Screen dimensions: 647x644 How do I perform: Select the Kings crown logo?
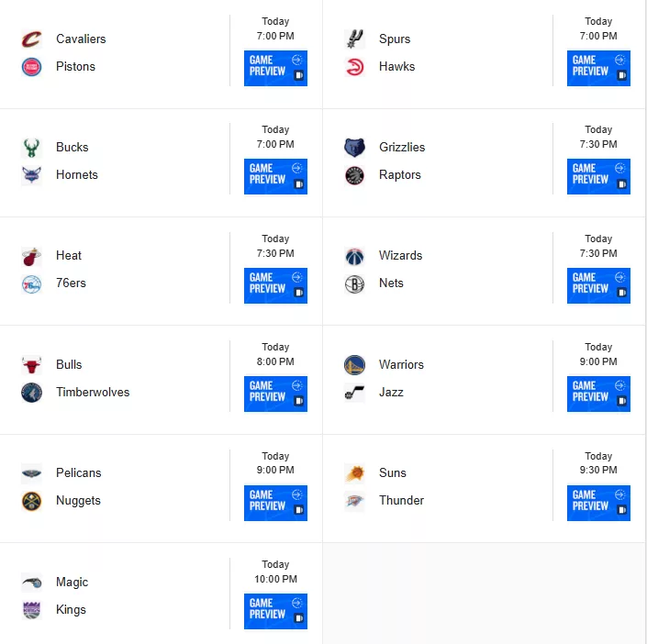click(x=31, y=610)
